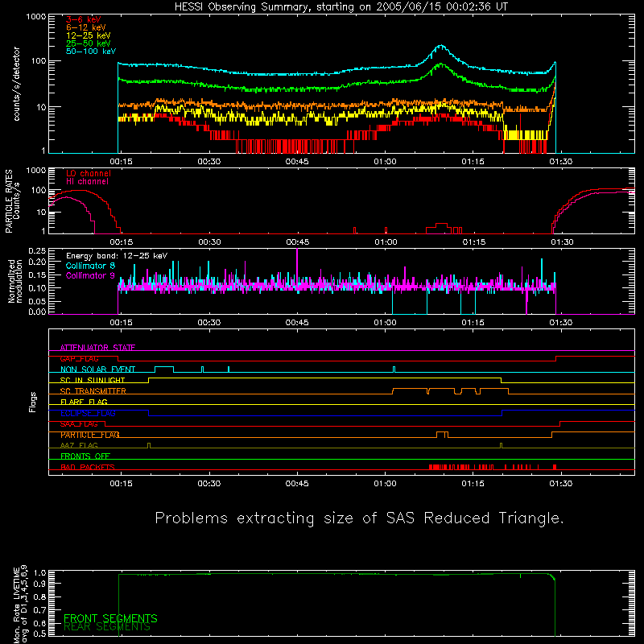This screenshot has width=644, height=644.
Task: Click the 0.9 tick on livetime axis
Action: pos(41,583)
